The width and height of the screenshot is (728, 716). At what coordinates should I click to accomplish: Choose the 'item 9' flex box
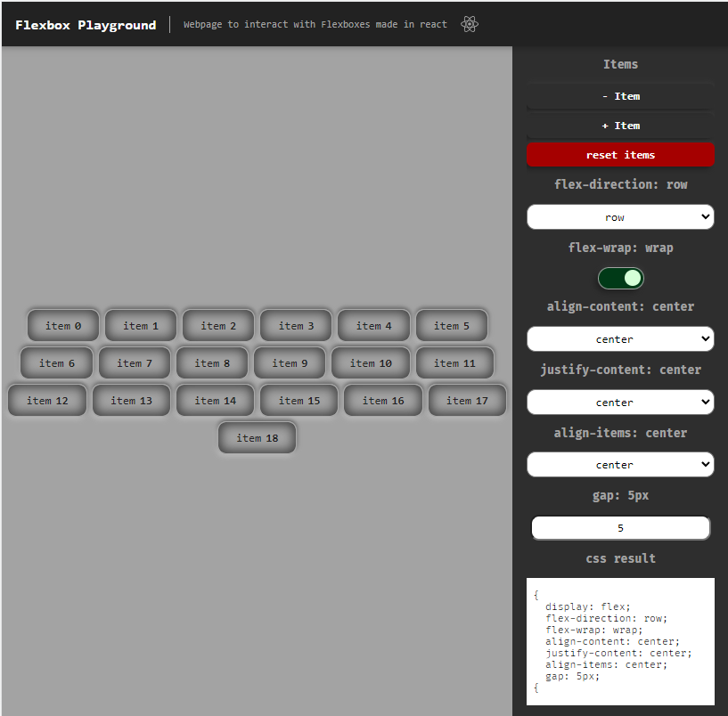tap(290, 363)
